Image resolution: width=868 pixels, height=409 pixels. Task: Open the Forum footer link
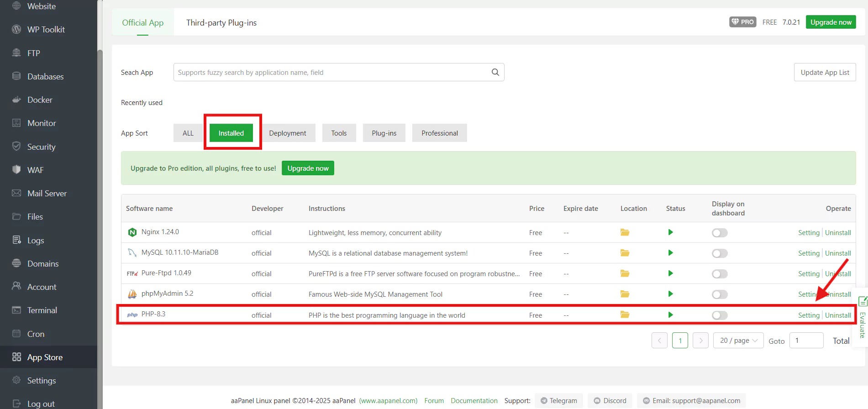pyautogui.click(x=434, y=400)
